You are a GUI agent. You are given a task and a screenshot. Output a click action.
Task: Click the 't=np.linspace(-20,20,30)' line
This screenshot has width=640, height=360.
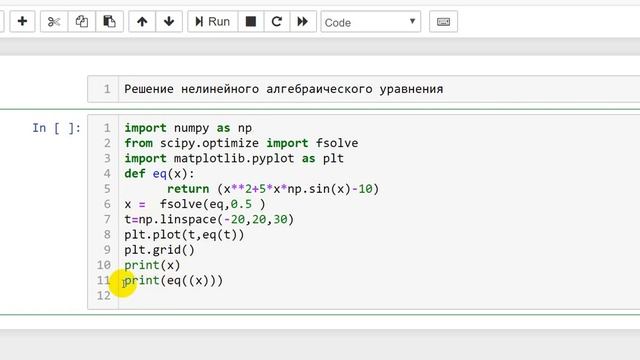pos(209,219)
